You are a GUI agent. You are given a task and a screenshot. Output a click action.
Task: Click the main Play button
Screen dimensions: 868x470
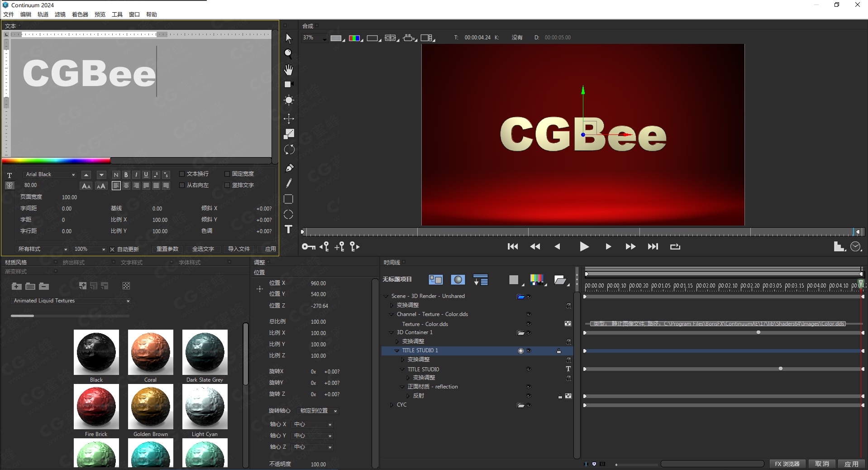pos(584,247)
